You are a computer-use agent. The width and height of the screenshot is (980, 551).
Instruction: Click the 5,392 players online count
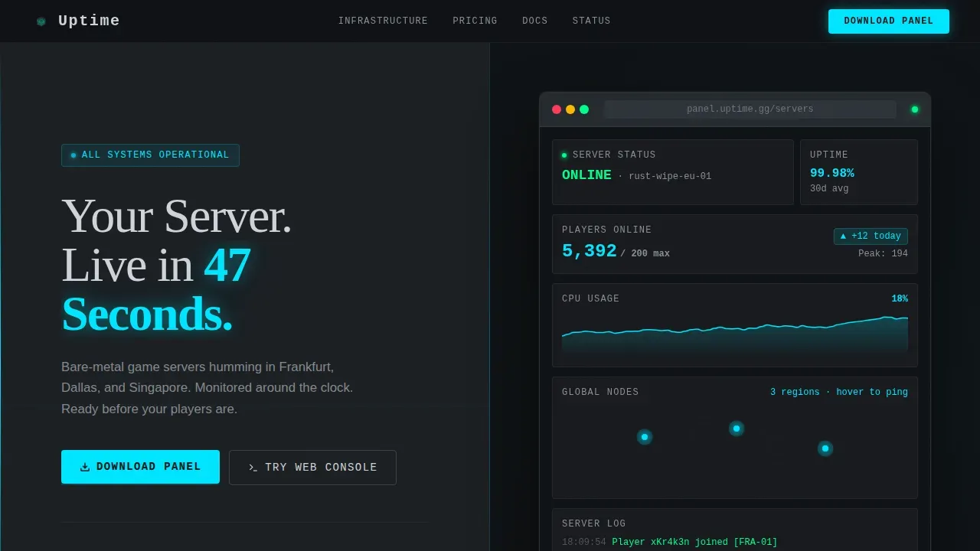click(589, 251)
